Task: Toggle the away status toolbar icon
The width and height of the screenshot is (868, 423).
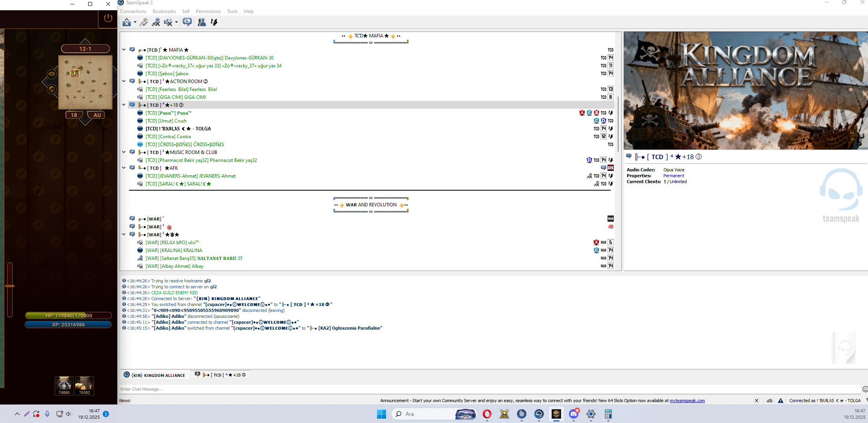Action: pyautogui.click(x=144, y=22)
